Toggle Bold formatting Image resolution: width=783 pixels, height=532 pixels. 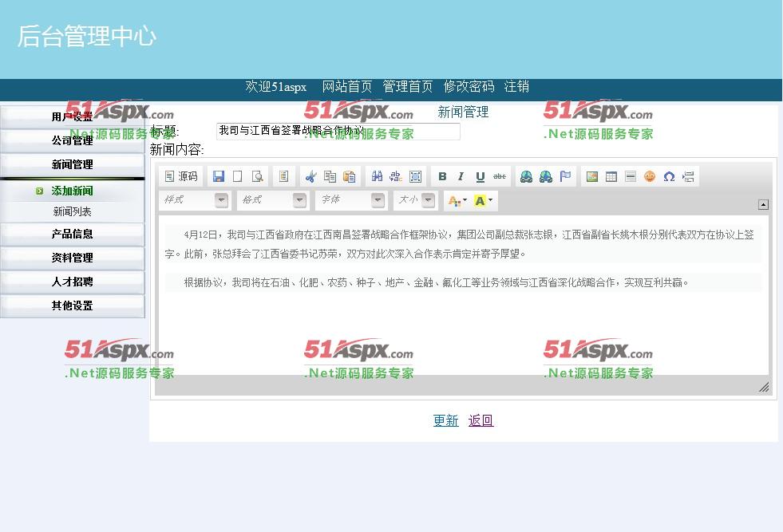pos(442,176)
